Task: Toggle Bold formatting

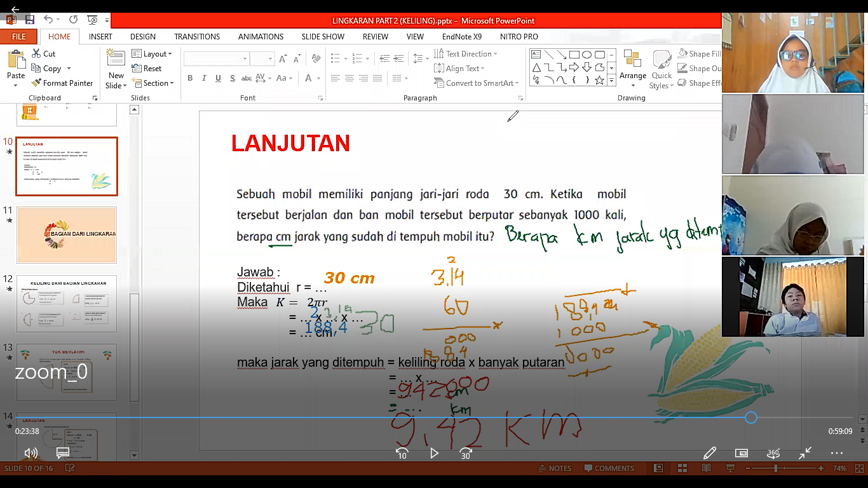Action: pyautogui.click(x=190, y=78)
